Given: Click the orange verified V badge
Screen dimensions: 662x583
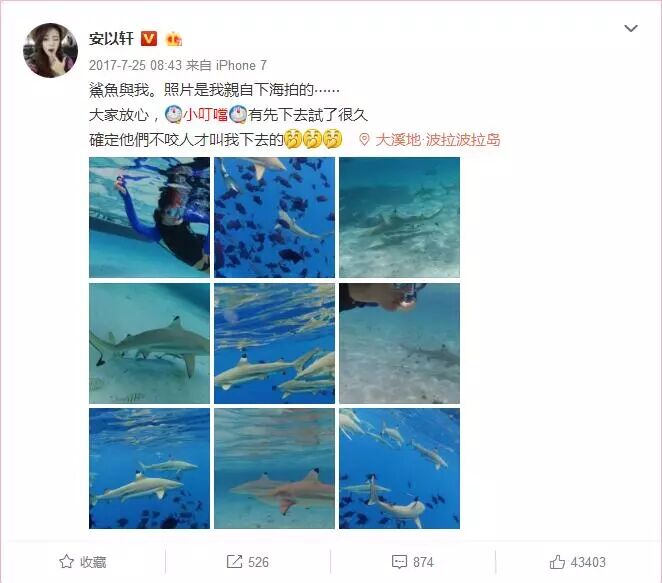Looking at the screenshot, I should click(149, 39).
